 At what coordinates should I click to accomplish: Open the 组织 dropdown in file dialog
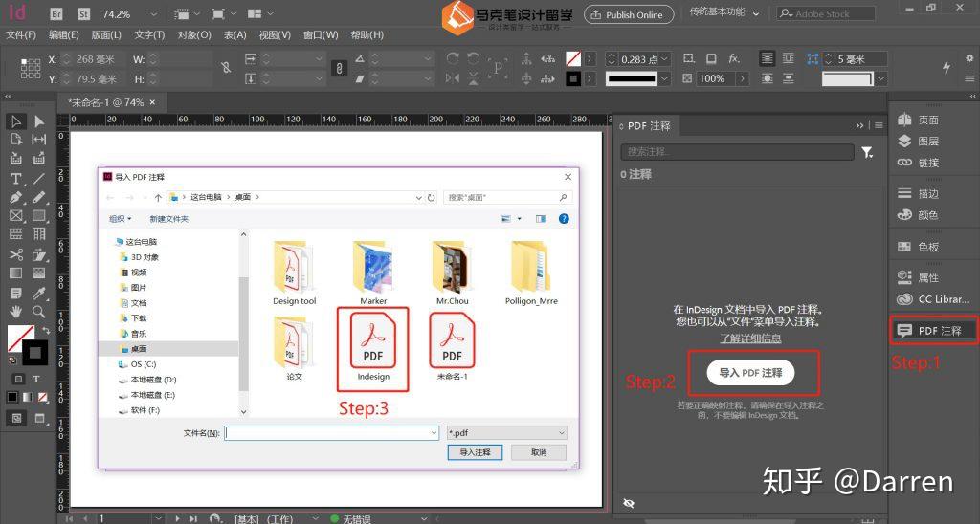(120, 219)
